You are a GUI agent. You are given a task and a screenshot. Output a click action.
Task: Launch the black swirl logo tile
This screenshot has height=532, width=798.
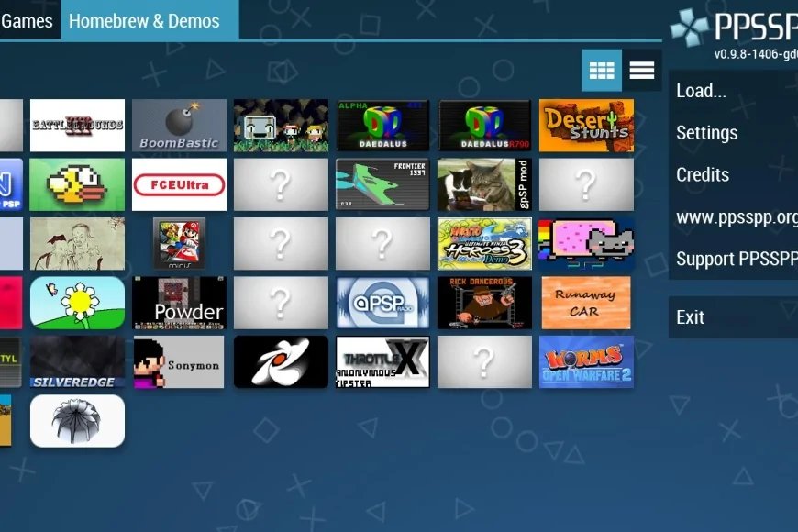coord(281,361)
